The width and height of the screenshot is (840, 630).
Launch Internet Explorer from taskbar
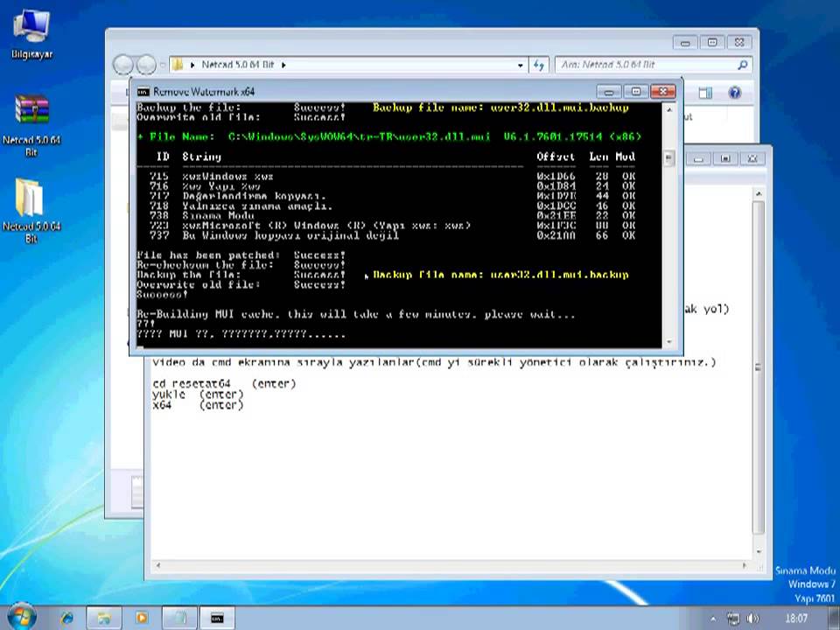point(67,619)
